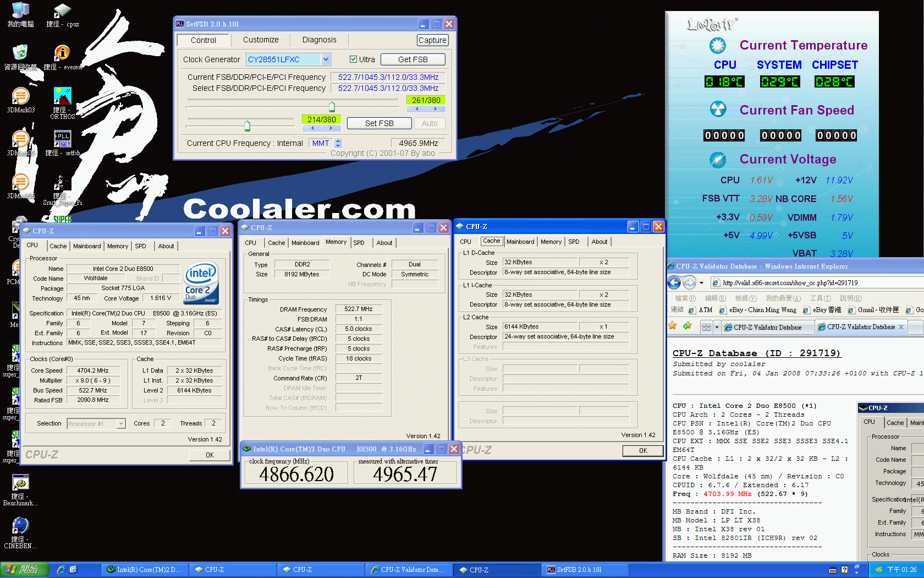Click the temperature icon in Lanparty monitor

(718, 45)
